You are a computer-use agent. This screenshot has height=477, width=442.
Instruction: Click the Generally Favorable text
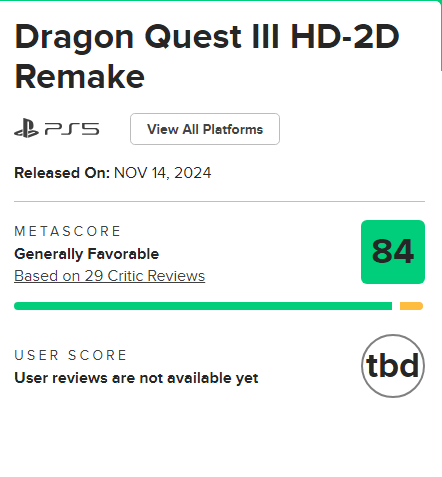tap(87, 254)
